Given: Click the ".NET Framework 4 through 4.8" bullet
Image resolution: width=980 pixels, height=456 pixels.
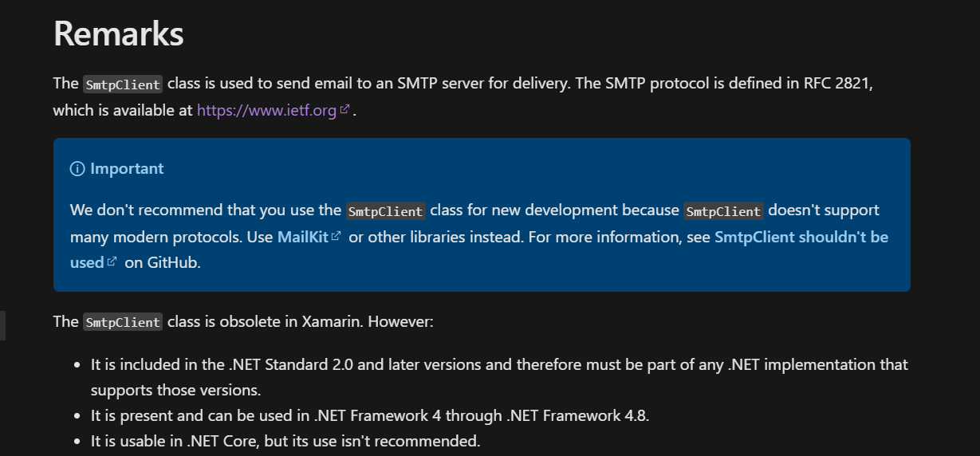Looking at the screenshot, I should [370, 415].
